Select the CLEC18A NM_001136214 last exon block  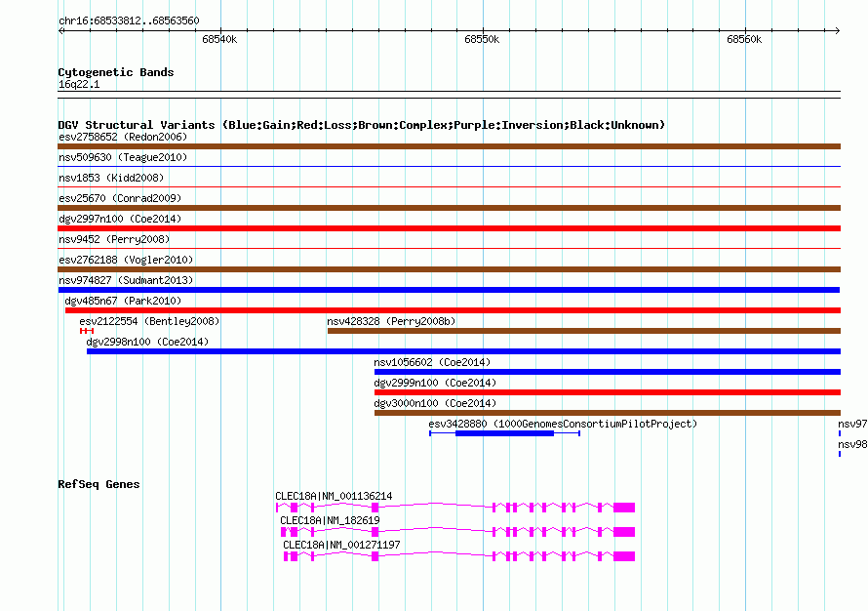pyautogui.click(x=624, y=508)
